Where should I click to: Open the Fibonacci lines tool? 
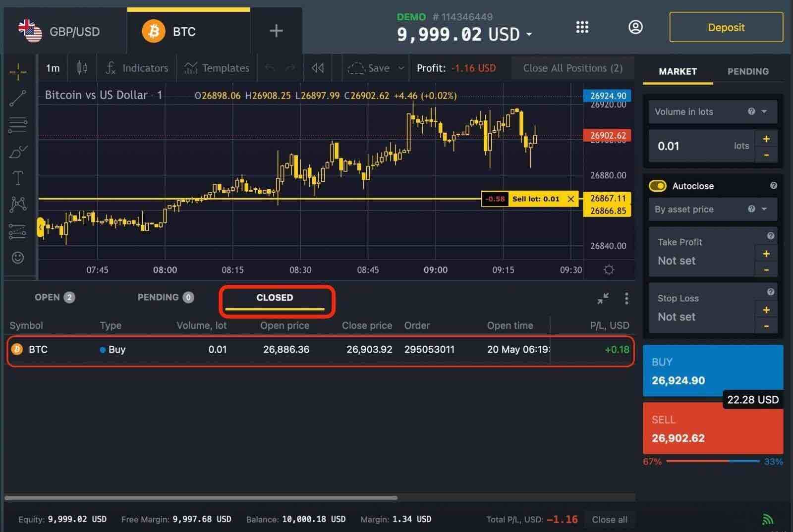click(18, 124)
